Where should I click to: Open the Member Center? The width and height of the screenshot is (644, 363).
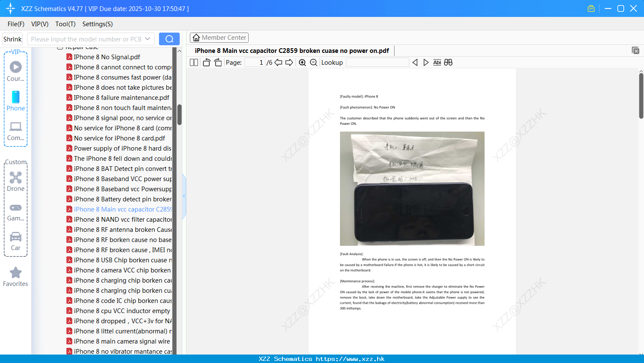point(219,38)
